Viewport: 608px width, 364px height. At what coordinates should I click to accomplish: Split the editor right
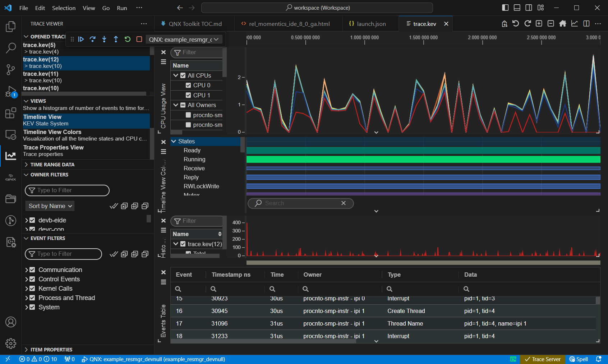coord(586,24)
